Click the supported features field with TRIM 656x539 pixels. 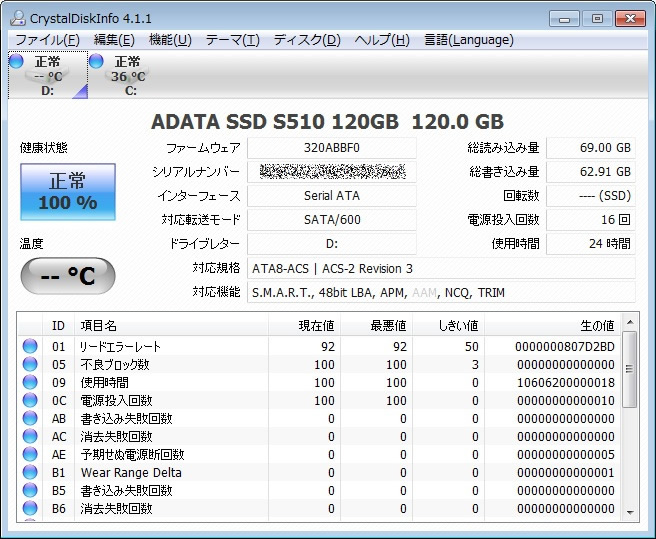coord(441,292)
